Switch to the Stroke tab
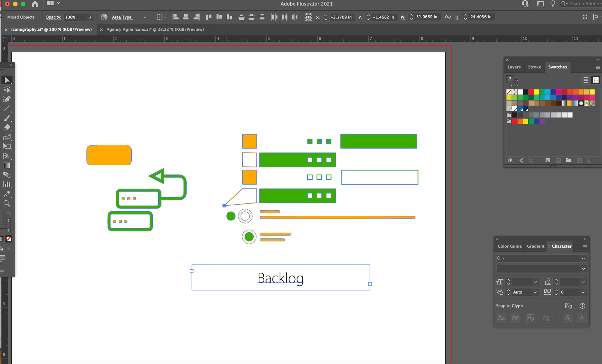The height and width of the screenshot is (364, 602). coord(534,67)
